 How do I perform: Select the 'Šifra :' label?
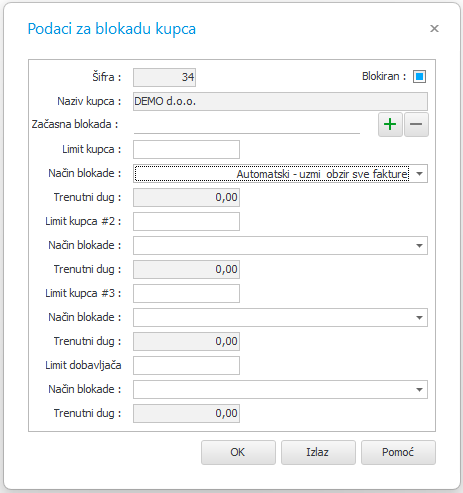[107, 77]
